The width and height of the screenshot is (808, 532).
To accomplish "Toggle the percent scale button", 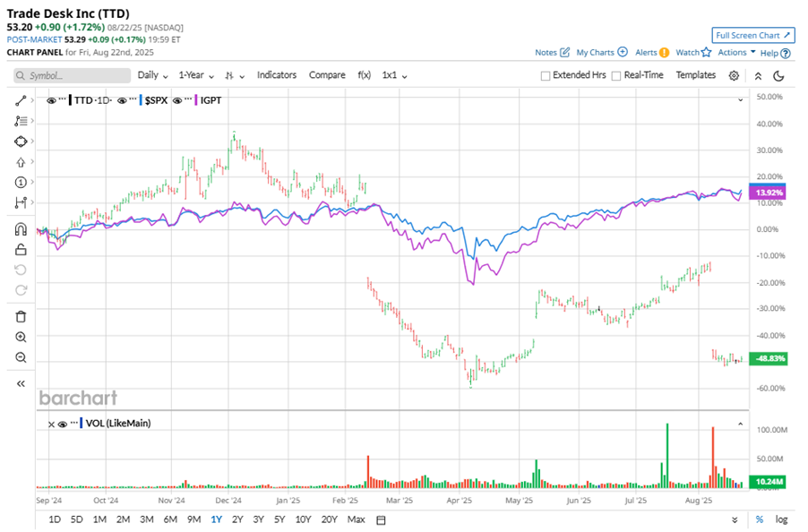I will click(760, 519).
